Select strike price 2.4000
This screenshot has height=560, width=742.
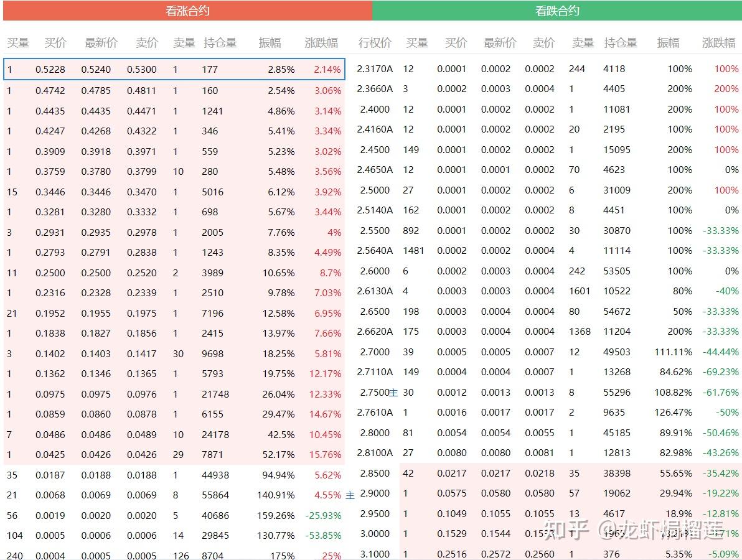tap(375, 110)
